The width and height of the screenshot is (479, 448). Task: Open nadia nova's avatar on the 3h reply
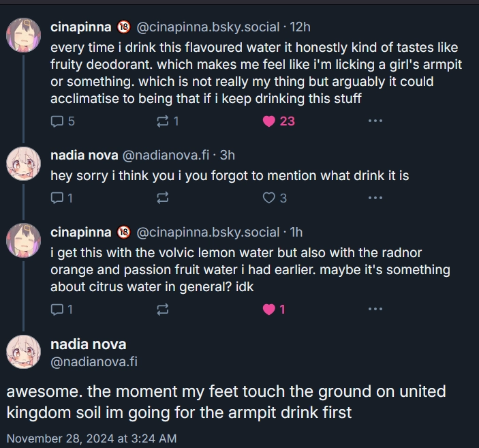click(23, 164)
